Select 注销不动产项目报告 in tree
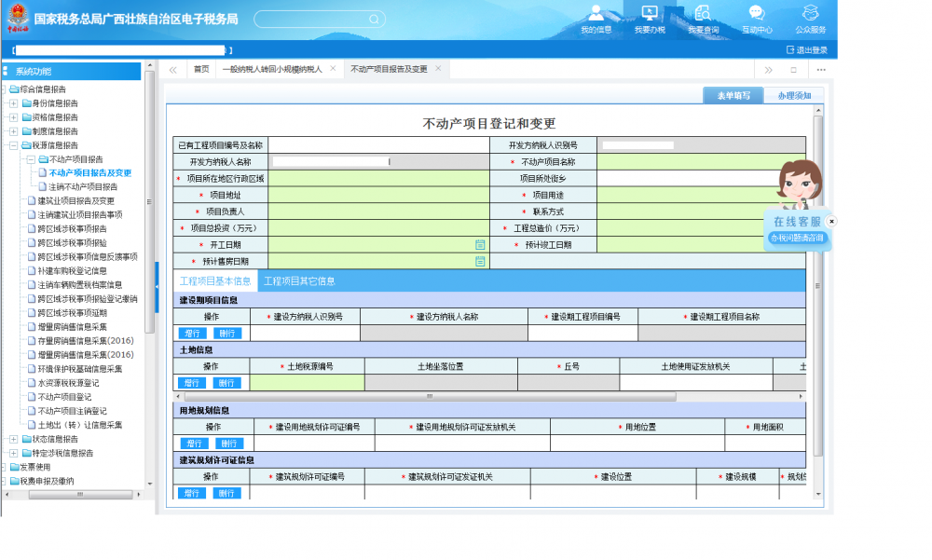This screenshot has height=560, width=932. [x=83, y=186]
